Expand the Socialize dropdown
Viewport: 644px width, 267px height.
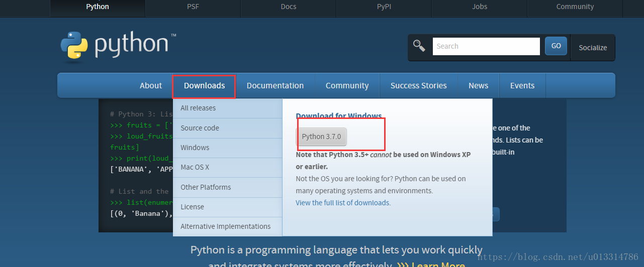pos(593,48)
